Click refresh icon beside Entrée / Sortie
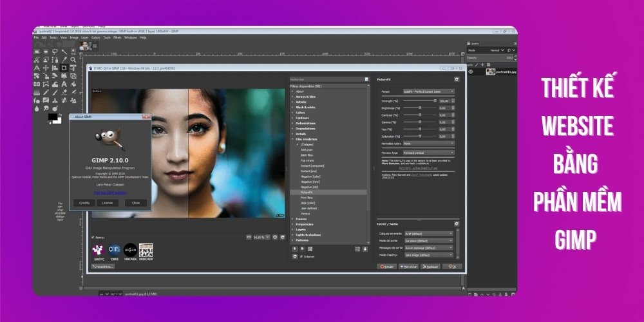Screen dimensions: 644x322 click(x=457, y=224)
